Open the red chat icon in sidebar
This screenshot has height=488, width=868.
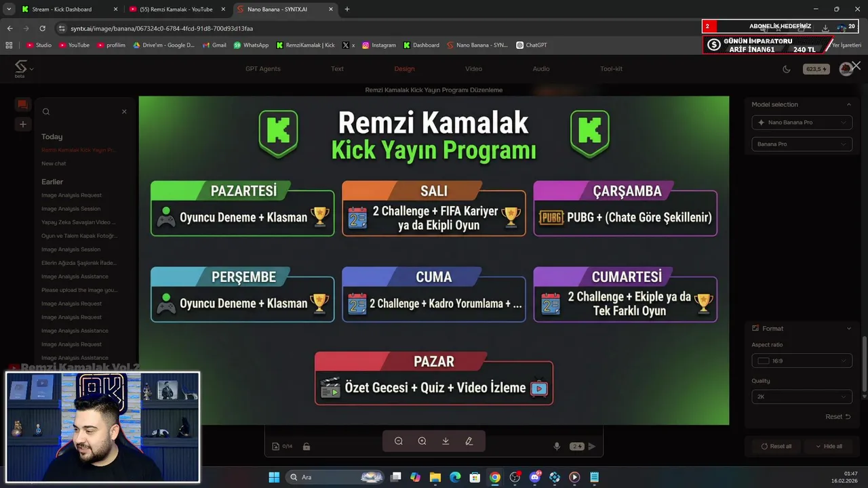coord(22,104)
